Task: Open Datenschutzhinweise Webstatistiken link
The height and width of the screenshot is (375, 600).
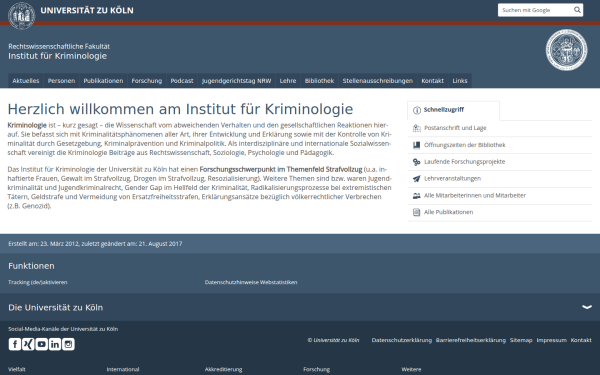Action: 251,282
